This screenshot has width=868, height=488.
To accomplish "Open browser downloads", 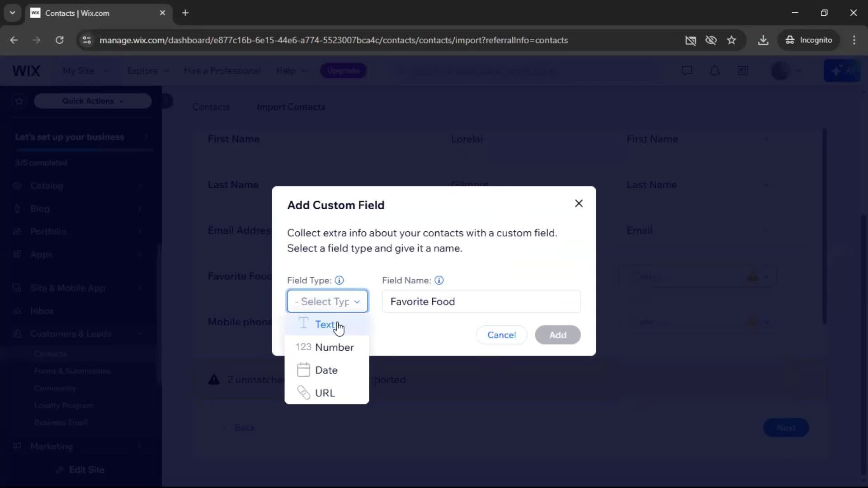I will pyautogui.click(x=763, y=40).
